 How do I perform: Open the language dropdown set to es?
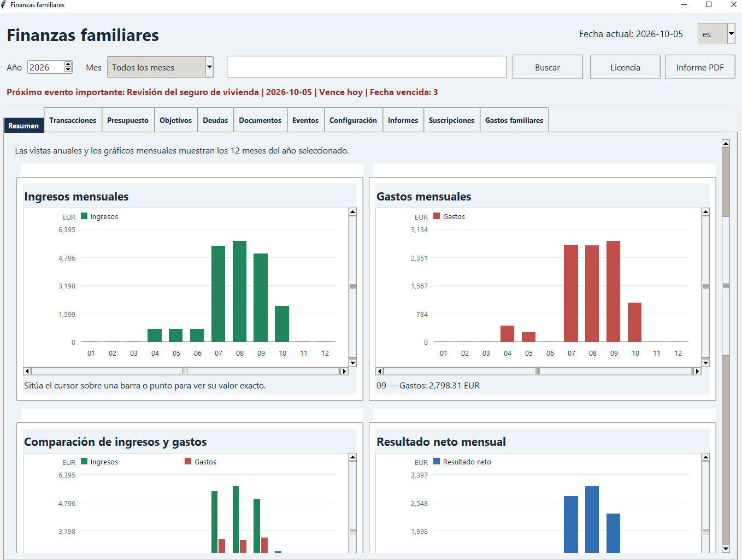coord(716,34)
